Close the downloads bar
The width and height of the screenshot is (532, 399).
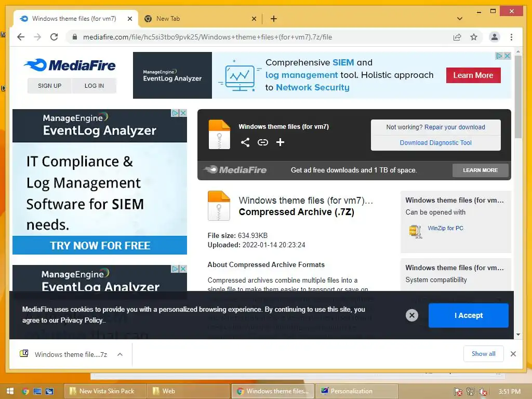[x=513, y=354]
